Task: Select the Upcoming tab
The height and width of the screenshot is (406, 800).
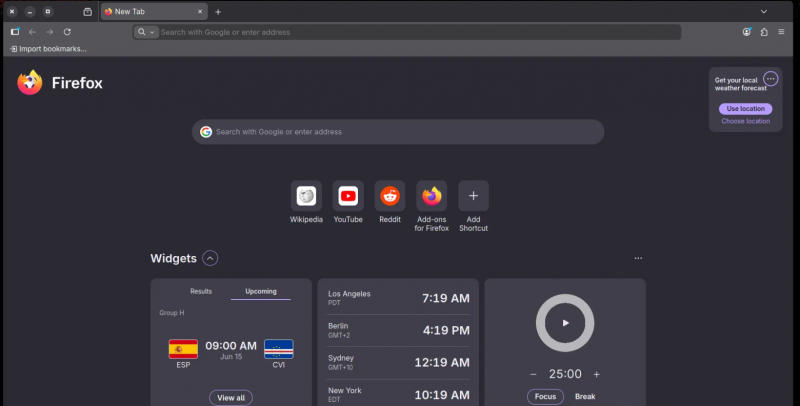Action: tap(261, 291)
